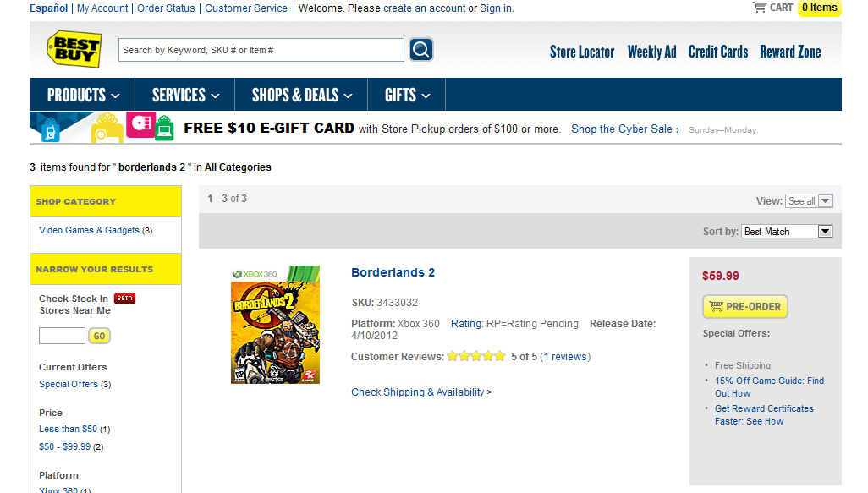Open the Borderlands 2 product title link

[393, 272]
